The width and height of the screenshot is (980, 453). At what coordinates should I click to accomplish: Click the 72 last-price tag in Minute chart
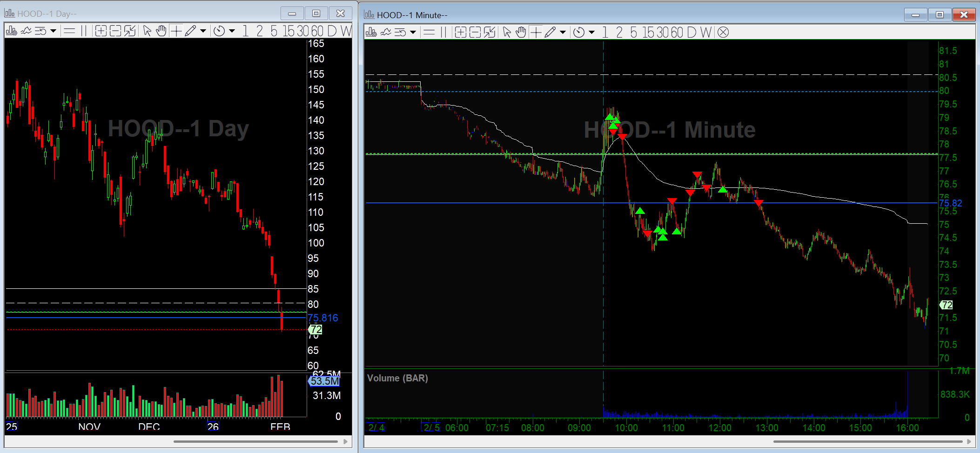pos(946,305)
